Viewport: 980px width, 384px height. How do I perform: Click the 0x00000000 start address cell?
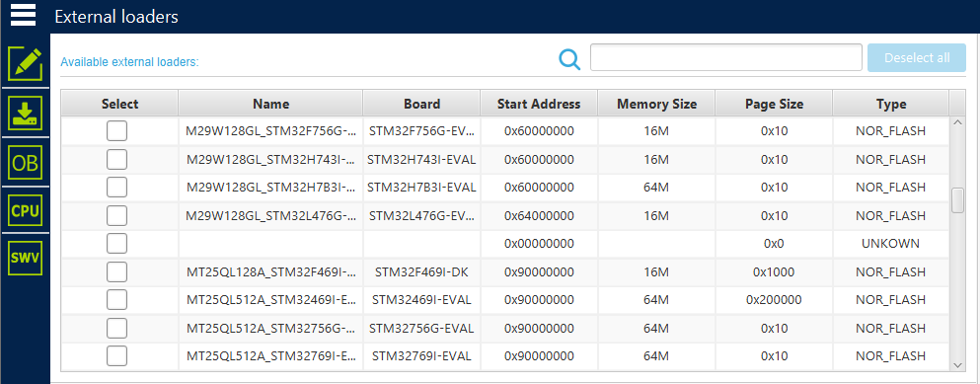[x=539, y=243]
